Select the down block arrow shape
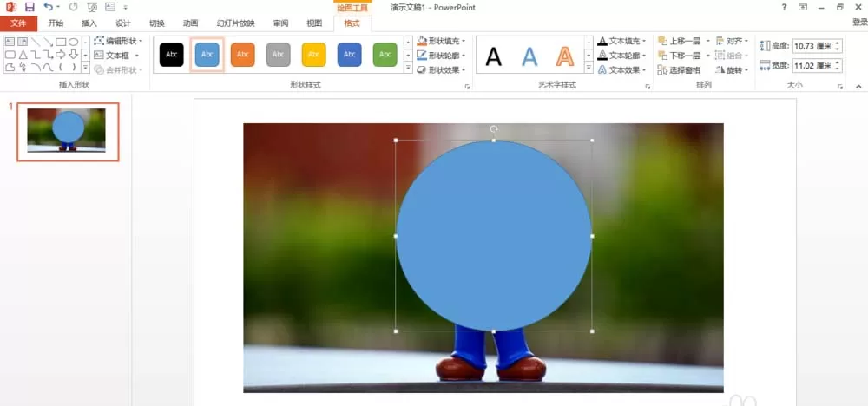This screenshot has width=868, height=406. click(x=73, y=54)
